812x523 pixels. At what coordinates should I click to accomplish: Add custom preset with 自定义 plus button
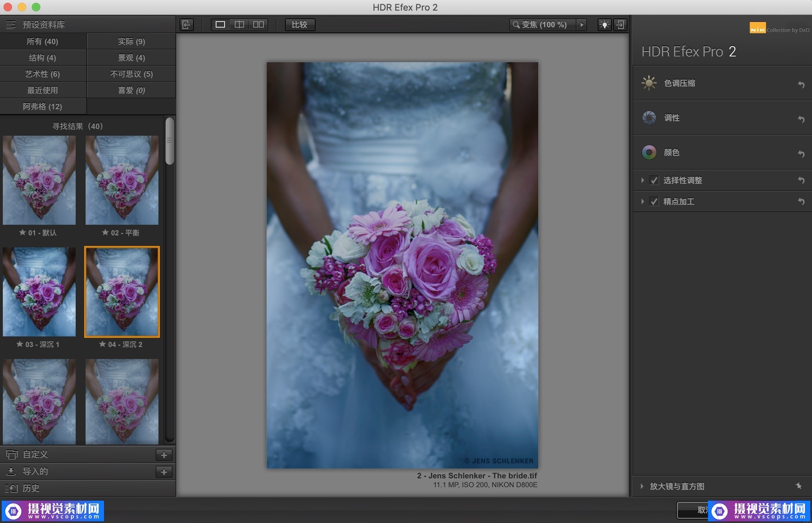[x=164, y=455]
